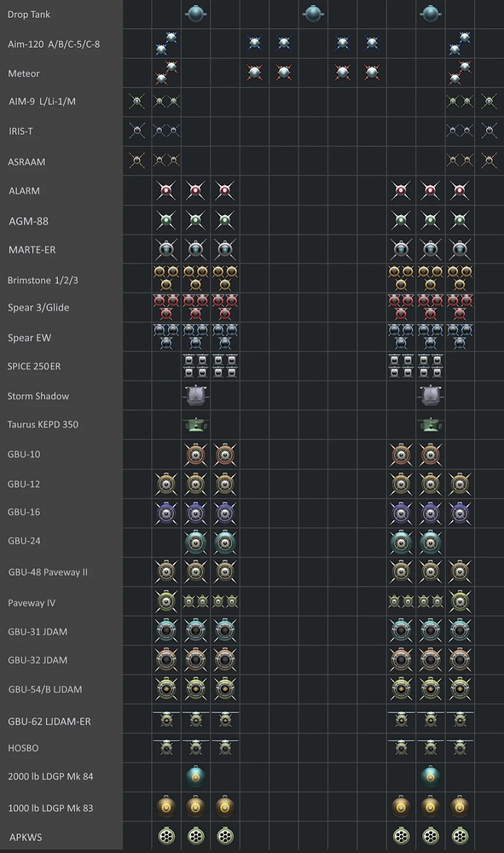Pick the leftmost ALARM missile icon
This screenshot has width=504, height=853.
click(166, 190)
